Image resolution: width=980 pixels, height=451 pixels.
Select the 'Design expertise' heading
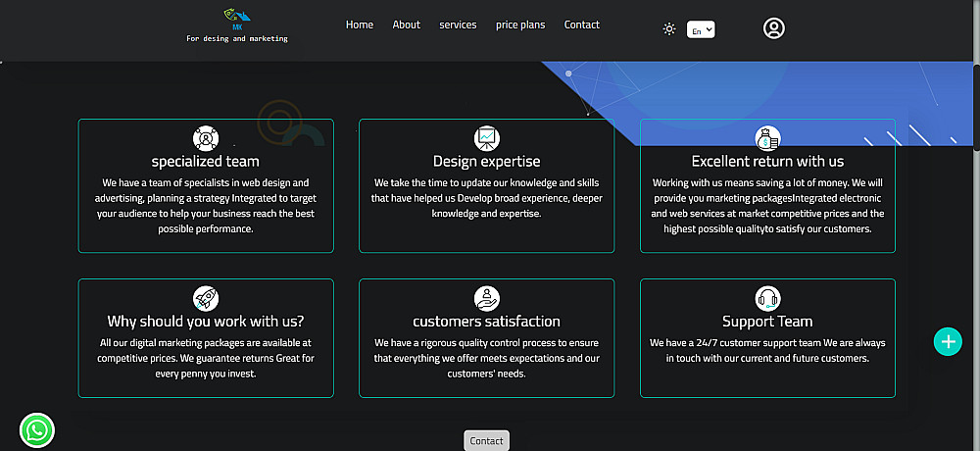coord(487,162)
